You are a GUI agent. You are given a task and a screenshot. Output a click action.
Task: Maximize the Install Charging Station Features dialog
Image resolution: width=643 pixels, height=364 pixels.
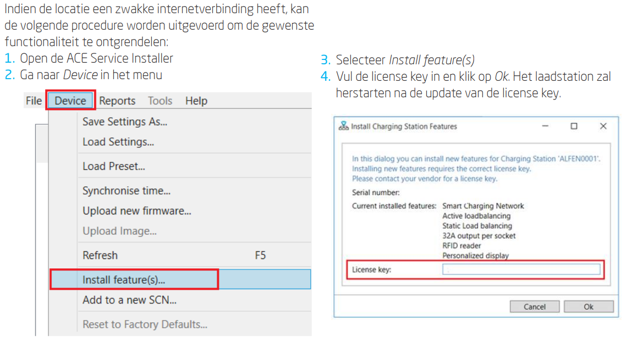click(574, 126)
